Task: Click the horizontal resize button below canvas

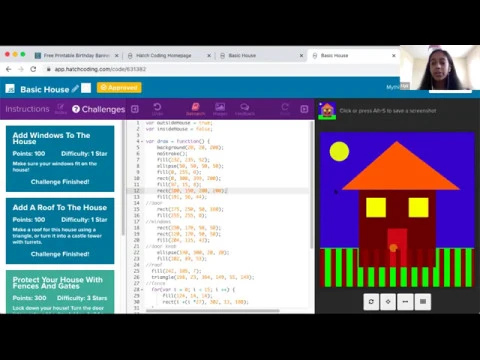Action: coord(405,302)
